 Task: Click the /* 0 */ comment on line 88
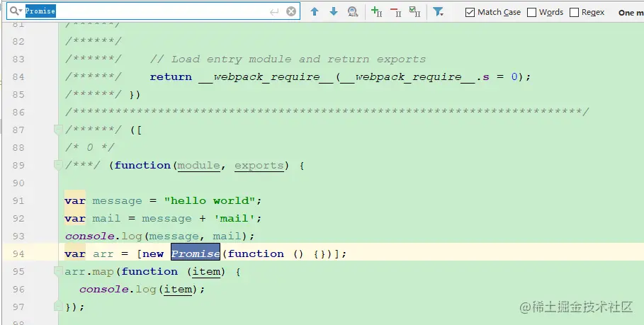point(89,147)
